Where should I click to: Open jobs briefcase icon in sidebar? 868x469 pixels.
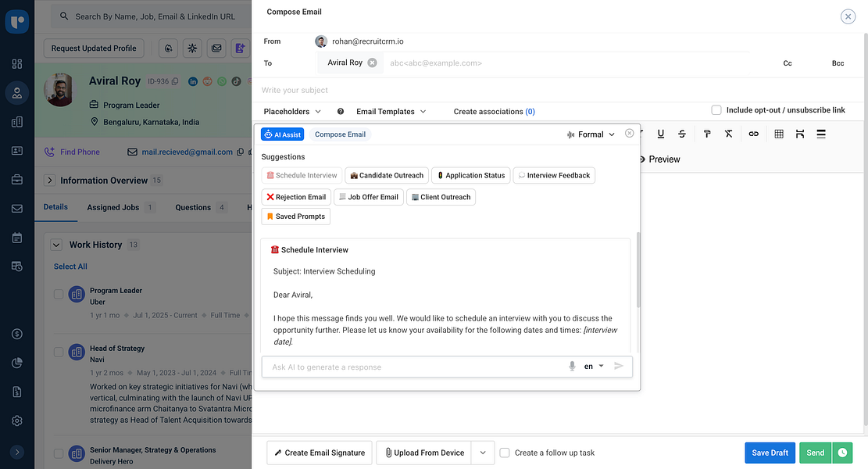(x=17, y=180)
